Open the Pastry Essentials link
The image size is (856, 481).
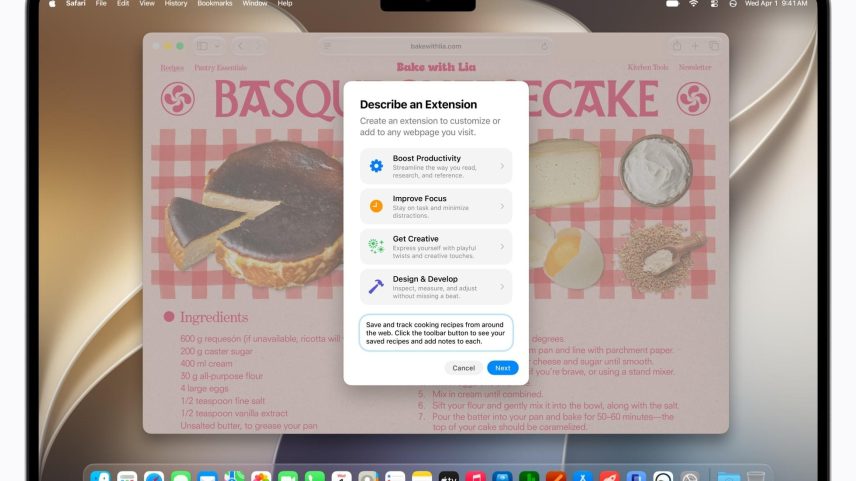point(221,68)
